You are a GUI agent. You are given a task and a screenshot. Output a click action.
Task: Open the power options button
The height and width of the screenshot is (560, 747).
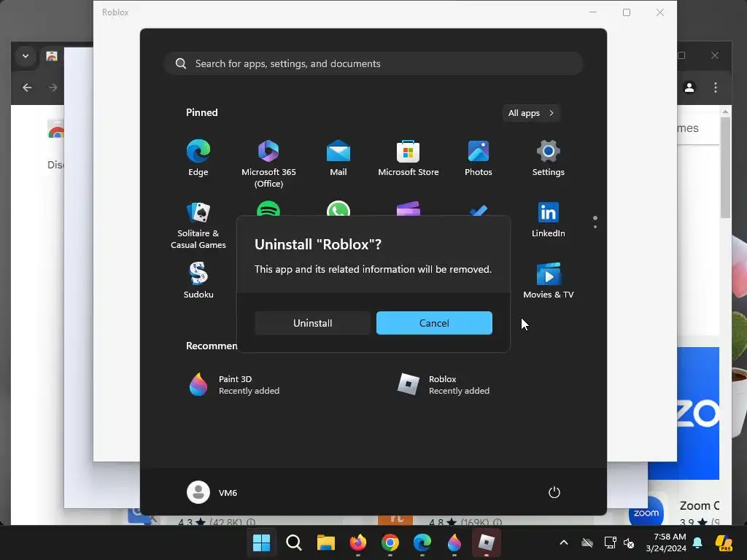[x=554, y=492]
